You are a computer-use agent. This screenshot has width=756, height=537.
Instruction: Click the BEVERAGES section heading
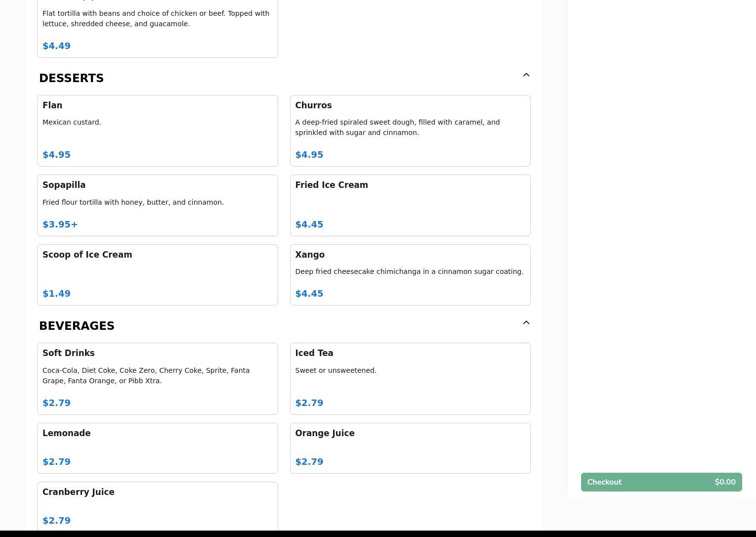[x=77, y=326]
